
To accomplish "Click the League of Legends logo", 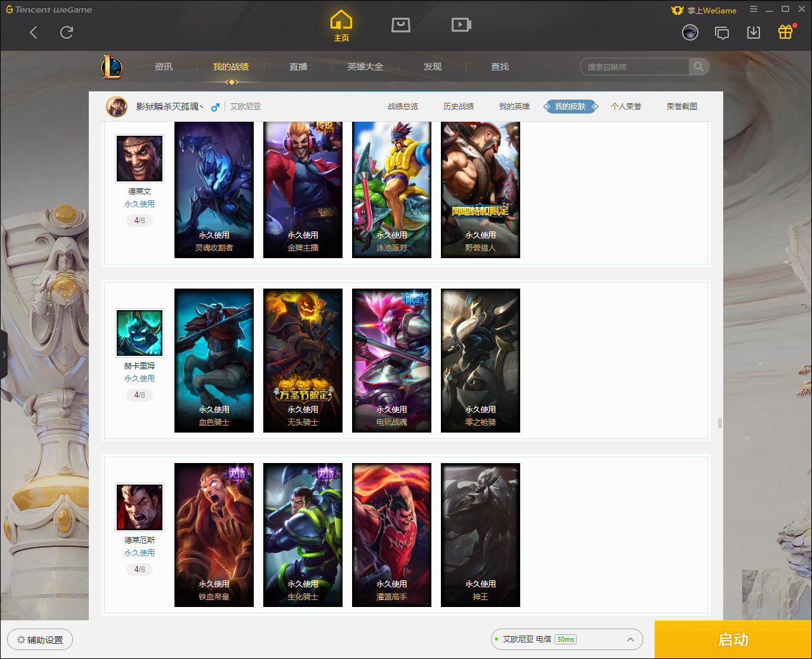I will [x=112, y=67].
